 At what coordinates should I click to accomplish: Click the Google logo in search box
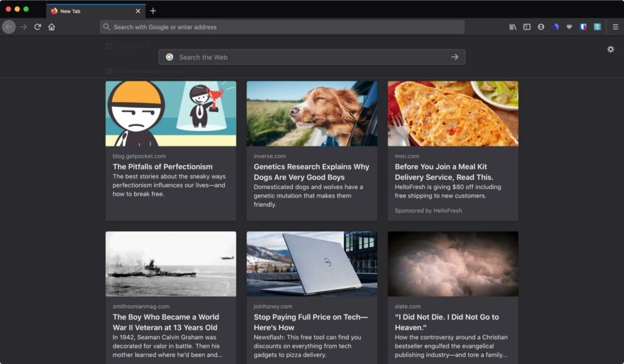169,57
